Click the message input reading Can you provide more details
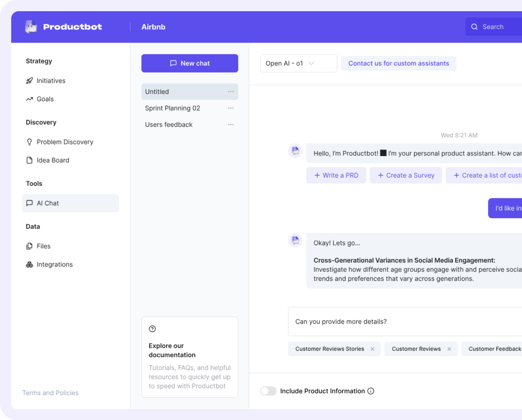Viewport: 522px width, 420px height. pyautogui.click(x=341, y=321)
